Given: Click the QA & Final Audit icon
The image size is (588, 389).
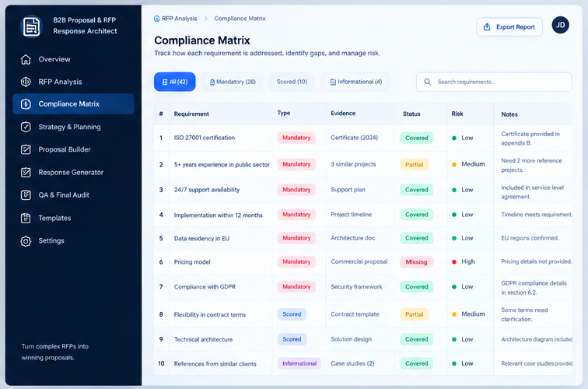Looking at the screenshot, I should click(26, 195).
